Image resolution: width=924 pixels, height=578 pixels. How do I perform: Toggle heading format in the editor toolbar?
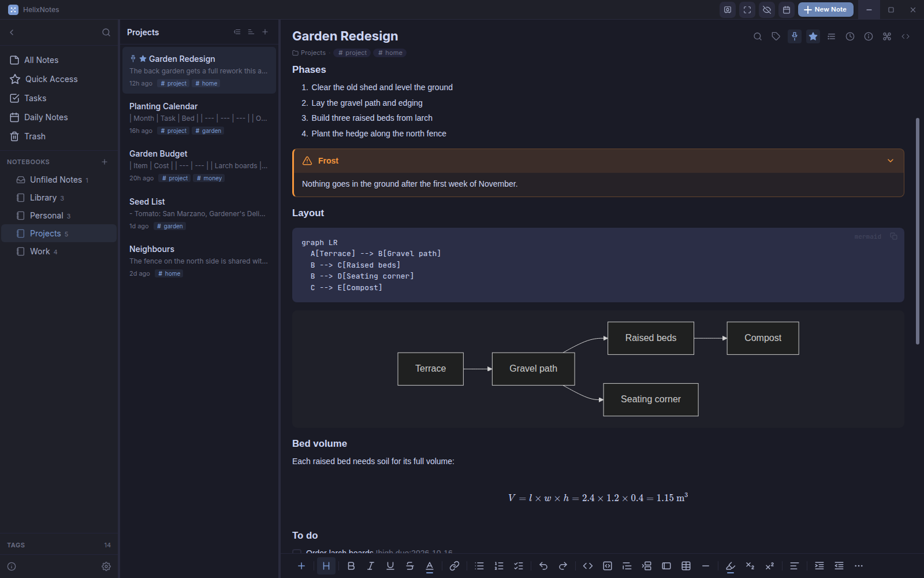click(326, 566)
